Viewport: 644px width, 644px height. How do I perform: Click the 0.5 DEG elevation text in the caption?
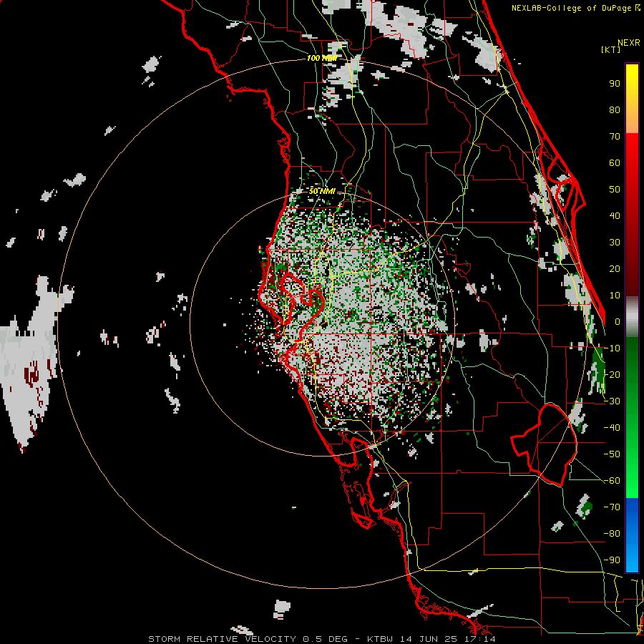(326, 639)
